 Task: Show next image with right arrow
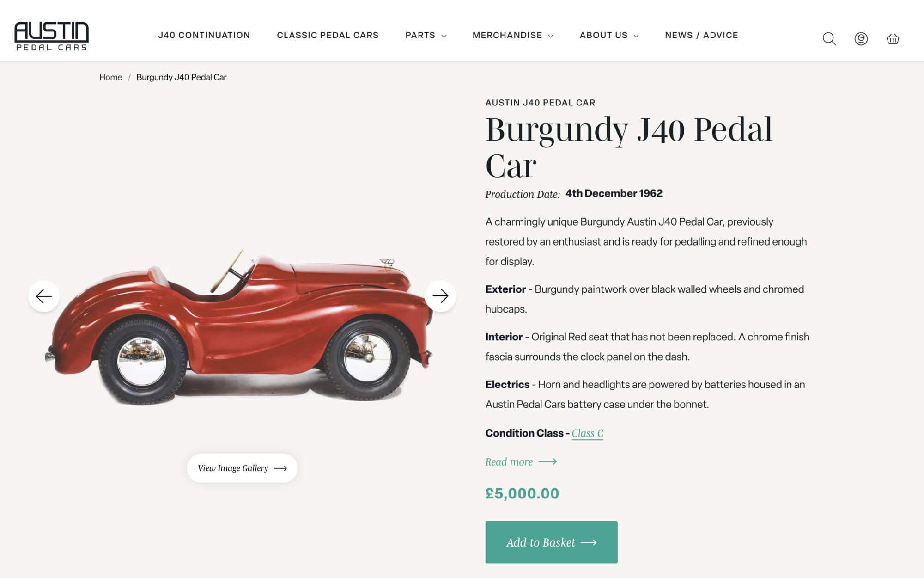coord(440,296)
